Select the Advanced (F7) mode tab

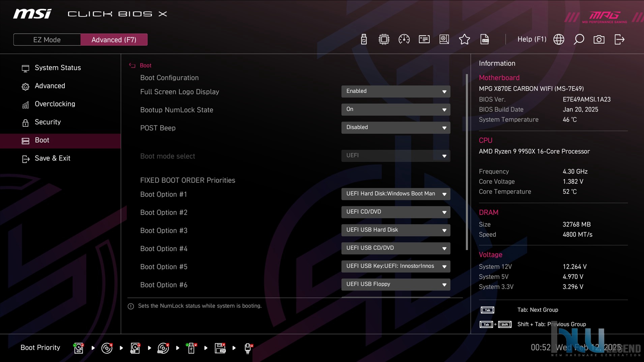coord(114,40)
